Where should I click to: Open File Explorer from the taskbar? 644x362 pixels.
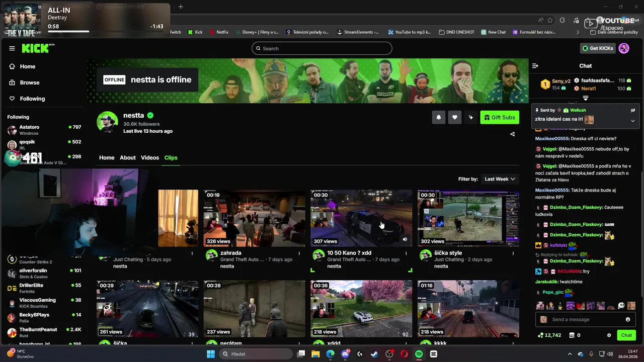coord(315,354)
